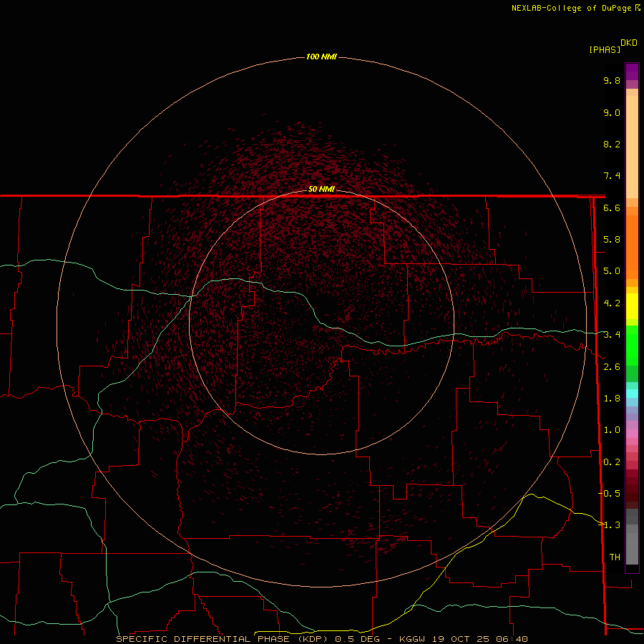Click the -1.3 legend value
This screenshot has width=644, height=644.
point(609,525)
